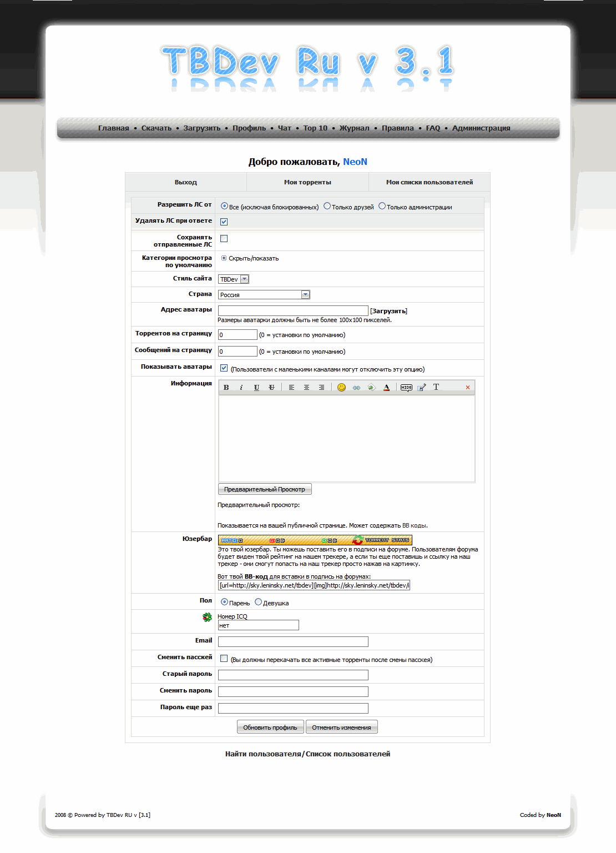
Task: Click the NeoN username link in welcome
Action: pos(355,162)
